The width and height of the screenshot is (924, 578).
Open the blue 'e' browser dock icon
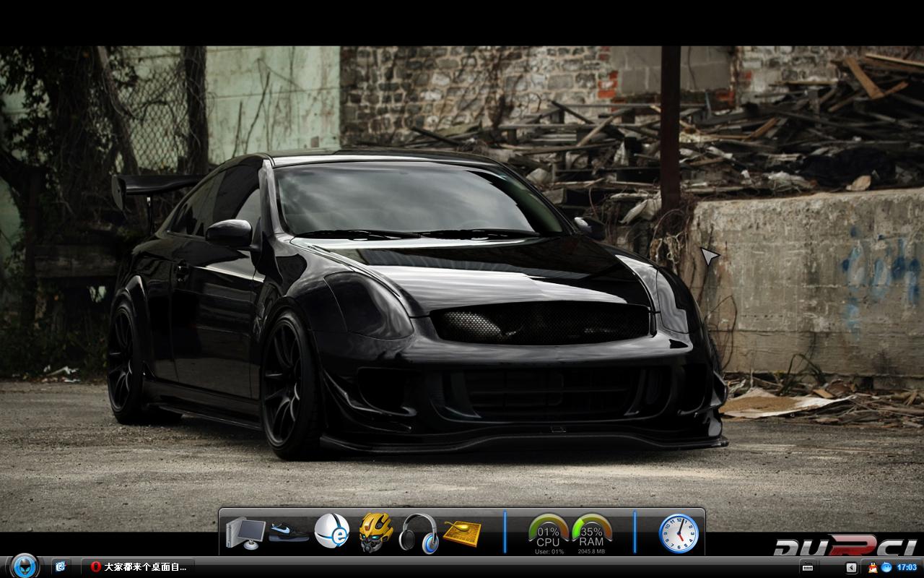click(332, 531)
